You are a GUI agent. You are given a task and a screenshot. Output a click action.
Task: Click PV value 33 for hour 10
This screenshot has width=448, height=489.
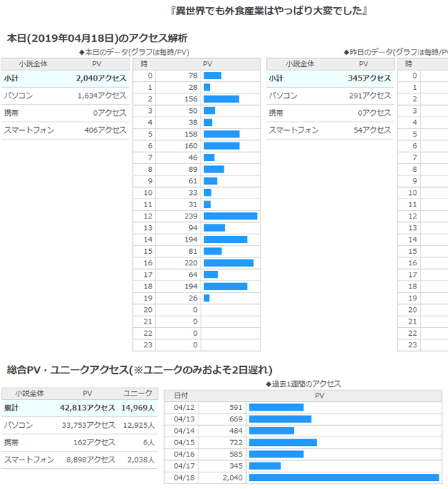193,193
